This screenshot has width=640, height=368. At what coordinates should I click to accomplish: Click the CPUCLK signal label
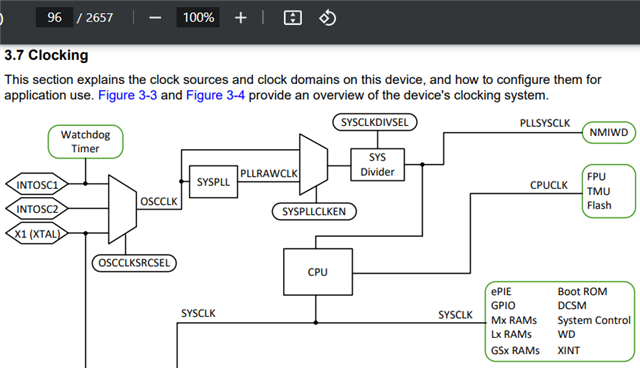pyautogui.click(x=549, y=185)
